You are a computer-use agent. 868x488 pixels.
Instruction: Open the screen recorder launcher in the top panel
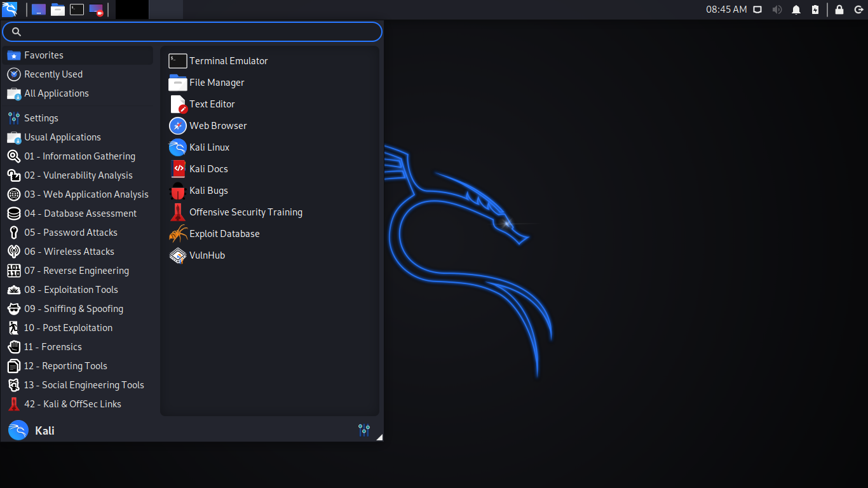(x=96, y=10)
